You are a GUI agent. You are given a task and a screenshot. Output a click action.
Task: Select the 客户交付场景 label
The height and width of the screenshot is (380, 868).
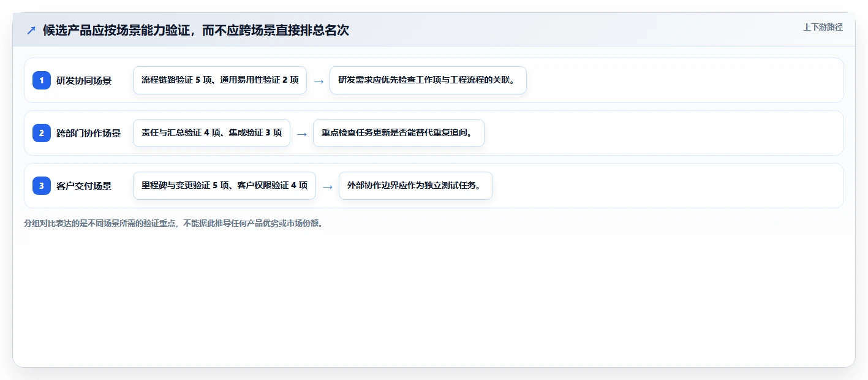point(84,186)
